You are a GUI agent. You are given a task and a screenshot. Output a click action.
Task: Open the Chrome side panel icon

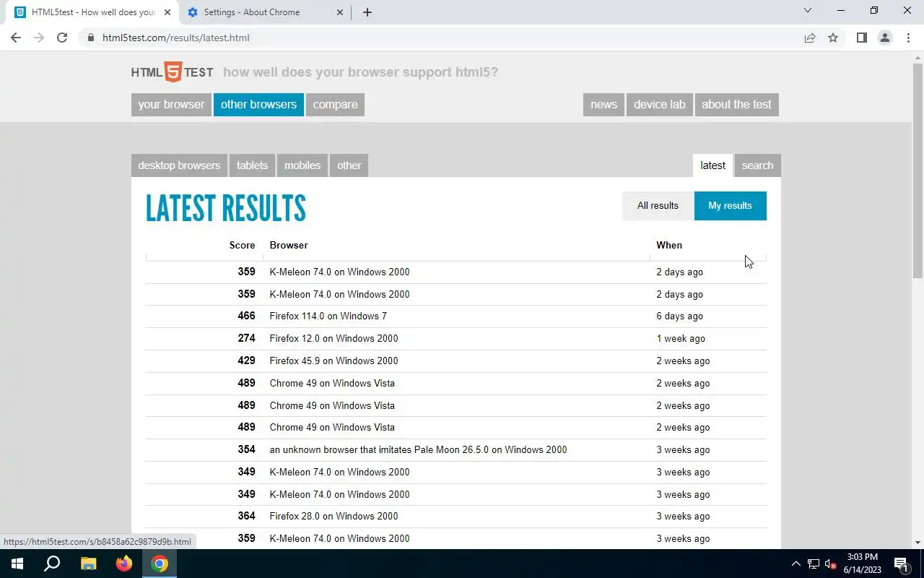[x=861, y=38]
